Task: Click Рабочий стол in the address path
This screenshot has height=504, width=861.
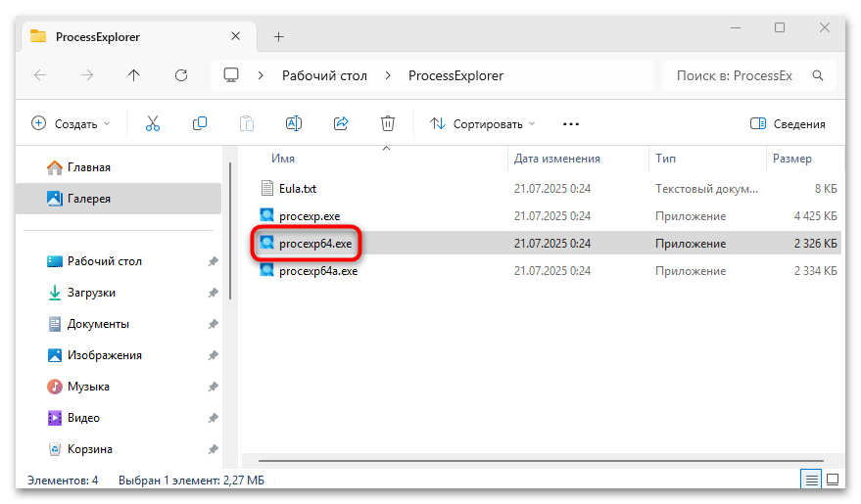Action: 324,75
